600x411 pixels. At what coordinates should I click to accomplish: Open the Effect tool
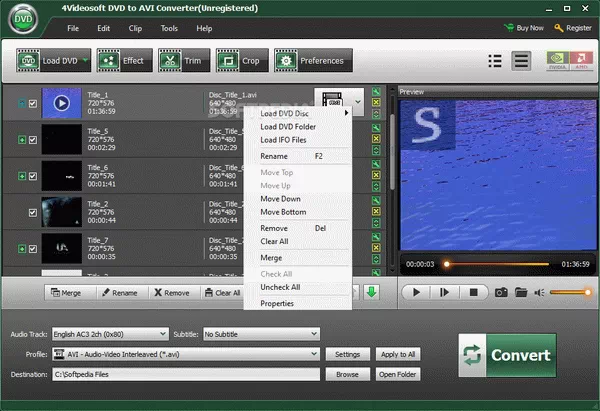[124, 60]
